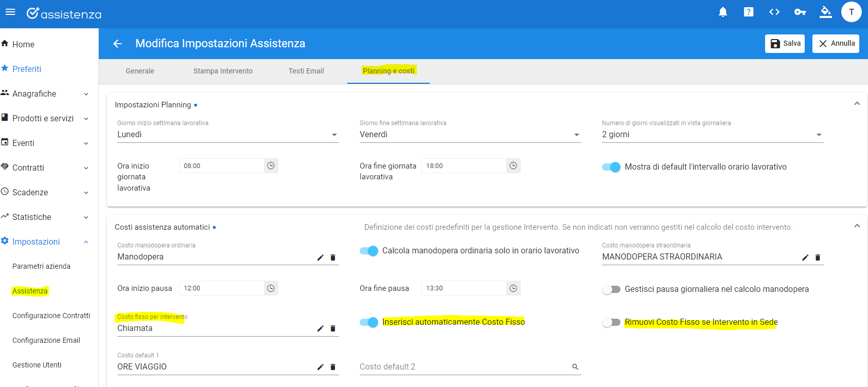Click the Salva button
This screenshot has width=868, height=387.
tap(785, 44)
